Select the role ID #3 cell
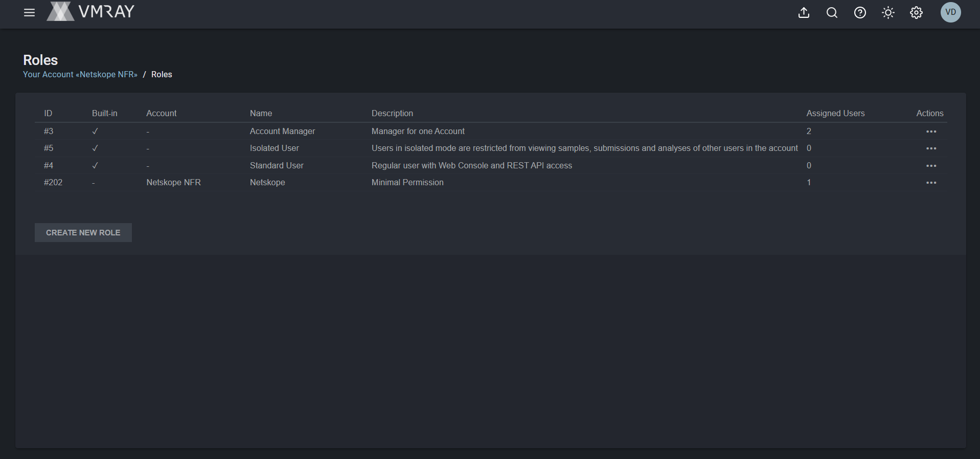The height and width of the screenshot is (459, 980). pos(49,132)
